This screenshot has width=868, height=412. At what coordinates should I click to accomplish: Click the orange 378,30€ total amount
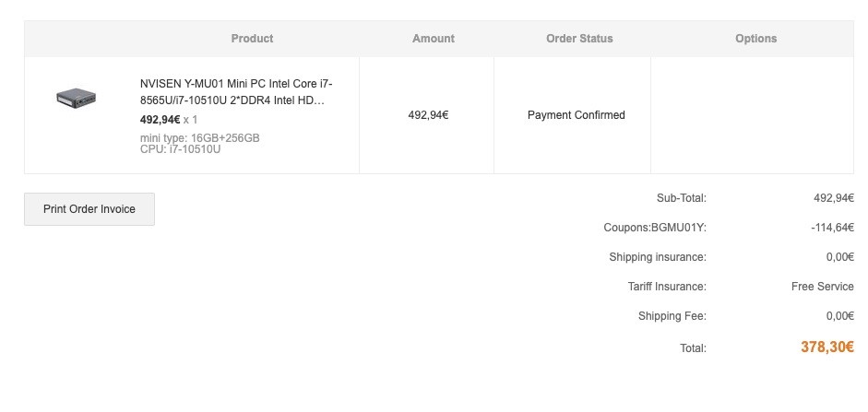[x=827, y=347]
